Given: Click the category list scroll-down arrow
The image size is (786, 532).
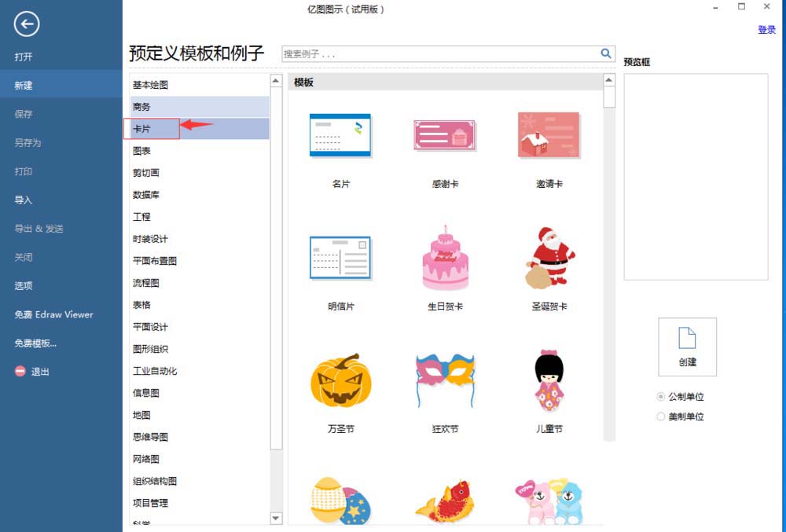Looking at the screenshot, I should tap(275, 519).
